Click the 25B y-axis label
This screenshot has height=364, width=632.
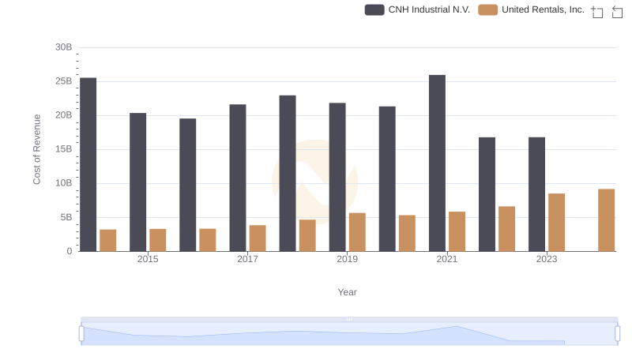(64, 81)
